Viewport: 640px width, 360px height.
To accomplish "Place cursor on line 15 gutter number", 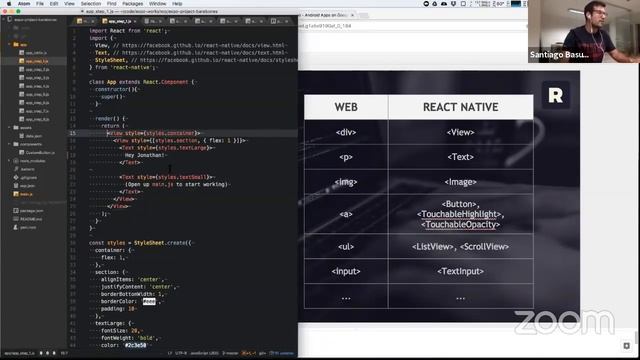I will tap(72, 133).
